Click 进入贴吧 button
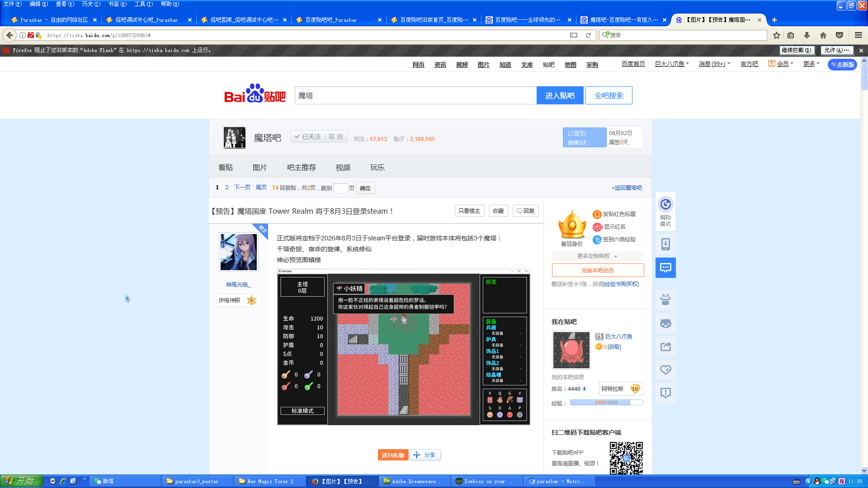The width and height of the screenshot is (868, 488). coord(560,95)
